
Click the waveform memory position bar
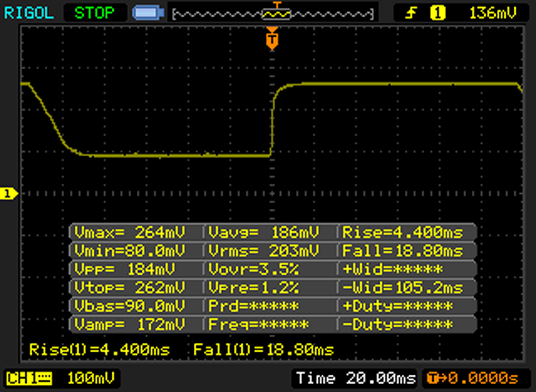273,13
